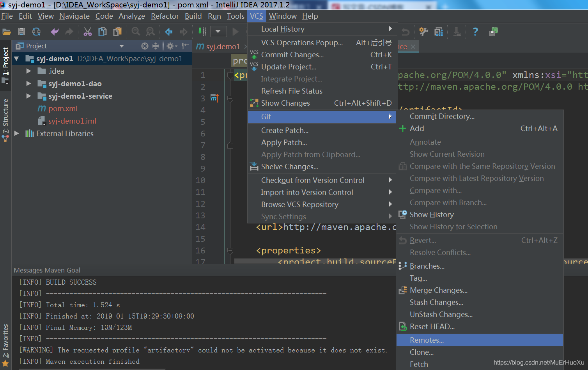
Task: Click the SDK Manager download icon
Action: [x=457, y=32]
